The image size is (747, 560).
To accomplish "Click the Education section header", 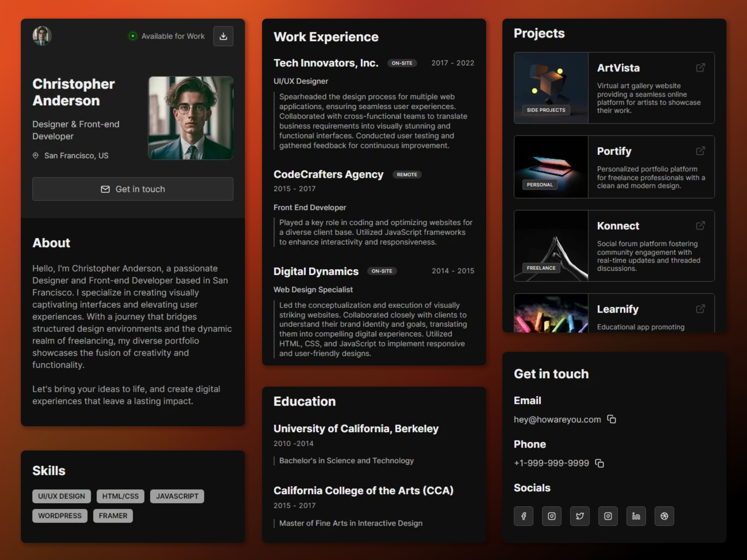I will coord(305,401).
